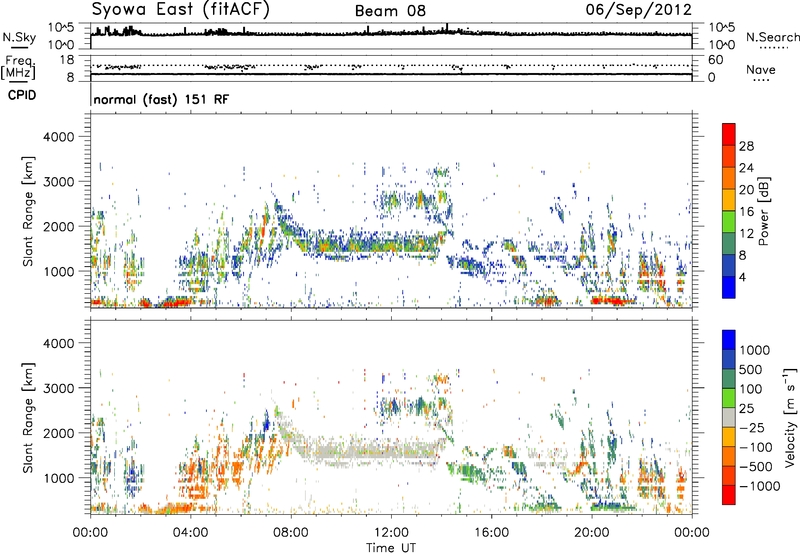
Task: Click the red top of power colorbar
Action: [729, 134]
